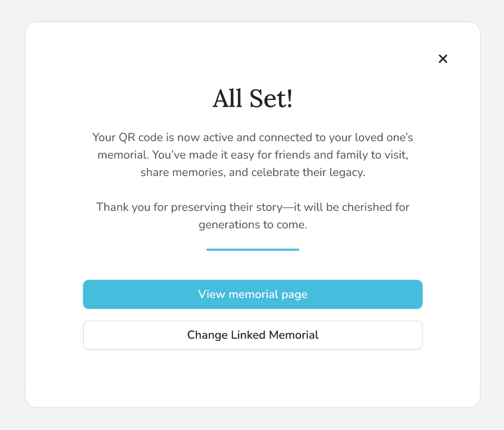The width and height of the screenshot is (504, 430).
Task: Click the blue divider line below the text
Action: [253, 250]
